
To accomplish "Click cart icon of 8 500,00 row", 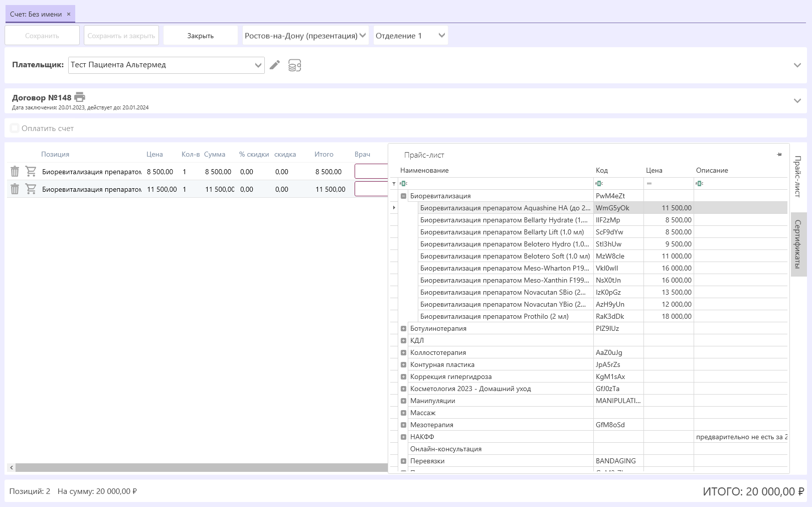I will click(x=31, y=172).
